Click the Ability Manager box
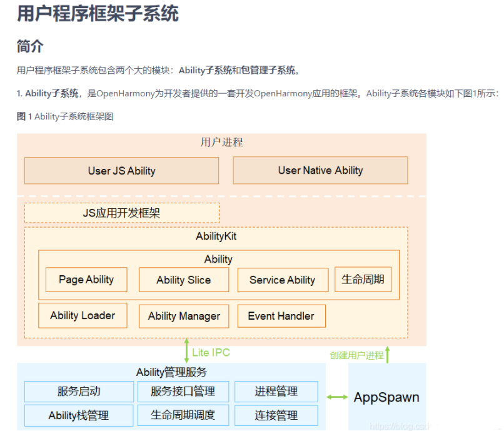504x431 pixels. point(183,316)
